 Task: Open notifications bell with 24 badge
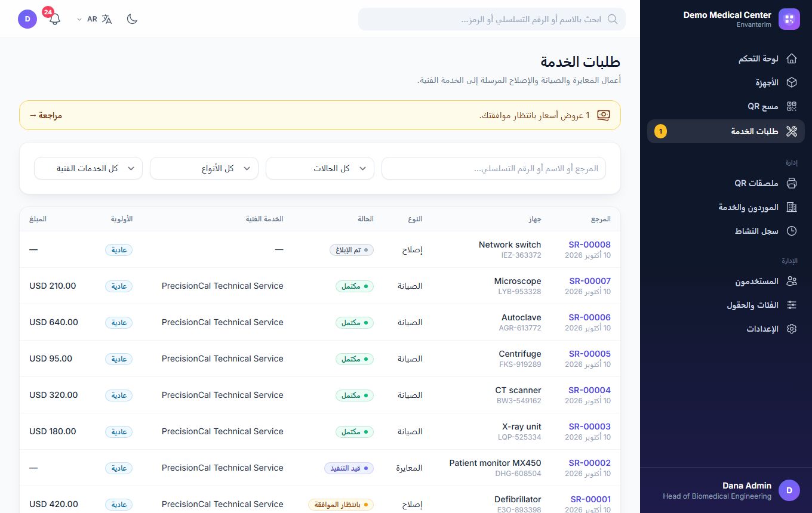[x=54, y=18]
